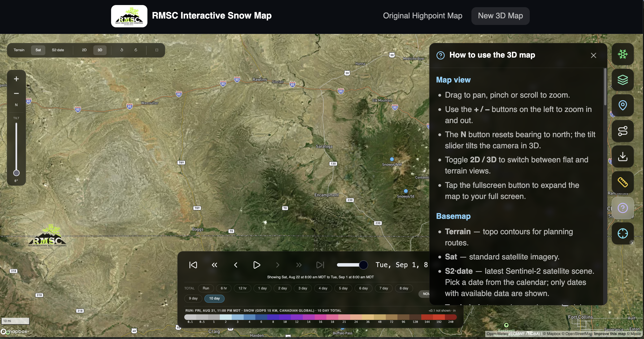644x339 pixels.
Task: Open the download panel
Action: 623,157
